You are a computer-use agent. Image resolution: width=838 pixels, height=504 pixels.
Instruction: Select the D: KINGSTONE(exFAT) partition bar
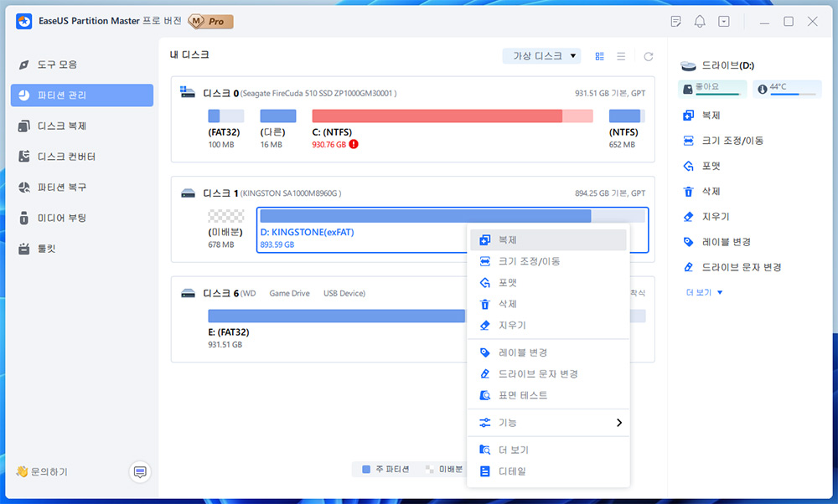tap(453, 216)
